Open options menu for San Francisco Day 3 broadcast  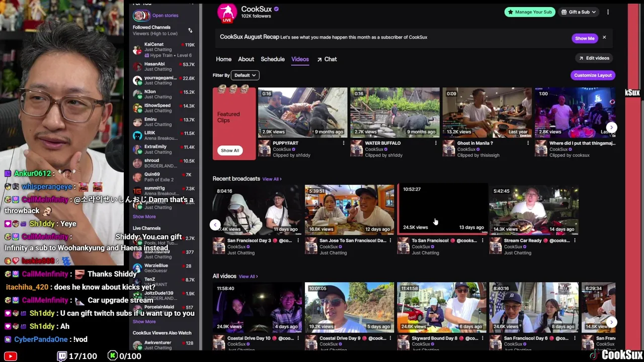click(x=298, y=241)
